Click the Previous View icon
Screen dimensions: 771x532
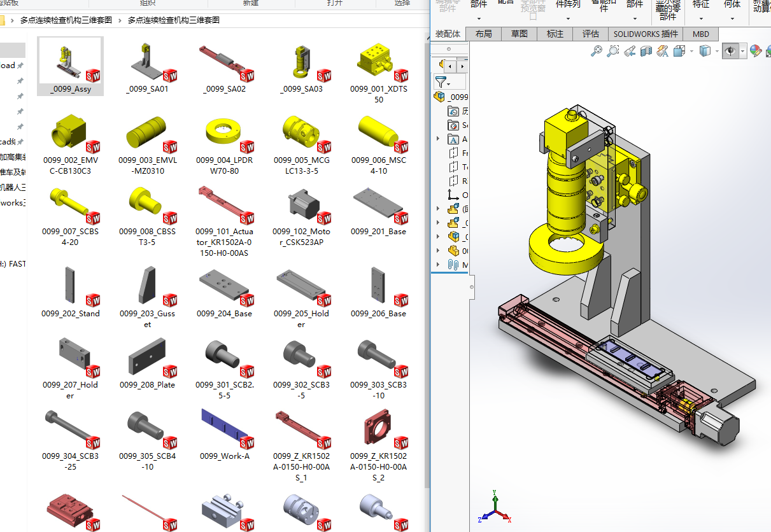coord(630,52)
